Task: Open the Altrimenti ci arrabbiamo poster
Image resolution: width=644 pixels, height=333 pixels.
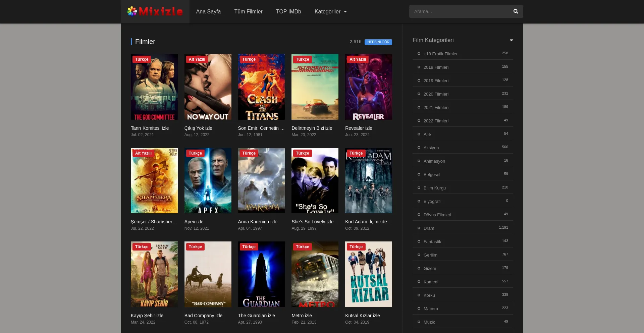Action: (315, 87)
